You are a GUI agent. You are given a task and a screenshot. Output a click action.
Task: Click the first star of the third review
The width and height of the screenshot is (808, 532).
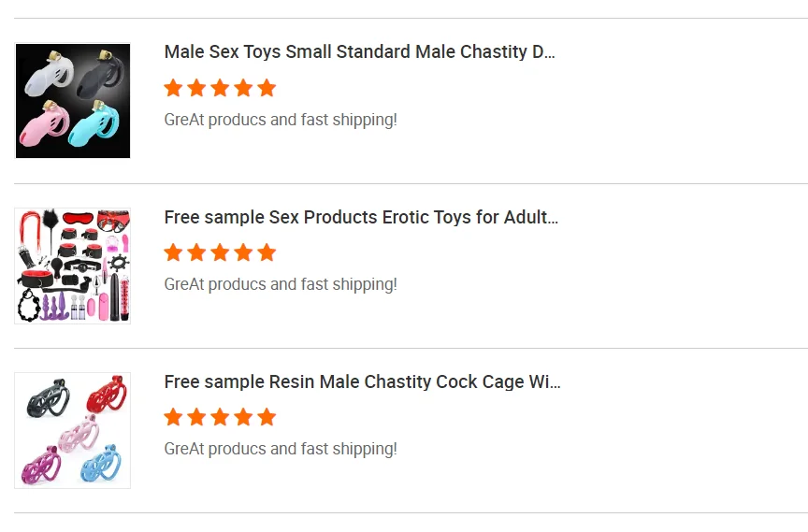(173, 417)
